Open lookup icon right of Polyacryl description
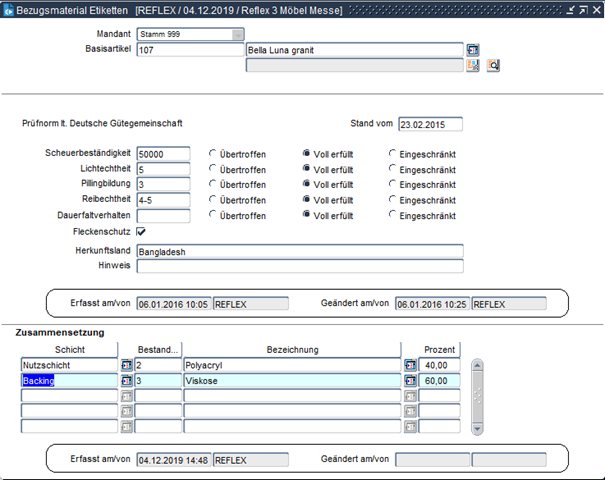The height and width of the screenshot is (480, 605). pos(410,366)
